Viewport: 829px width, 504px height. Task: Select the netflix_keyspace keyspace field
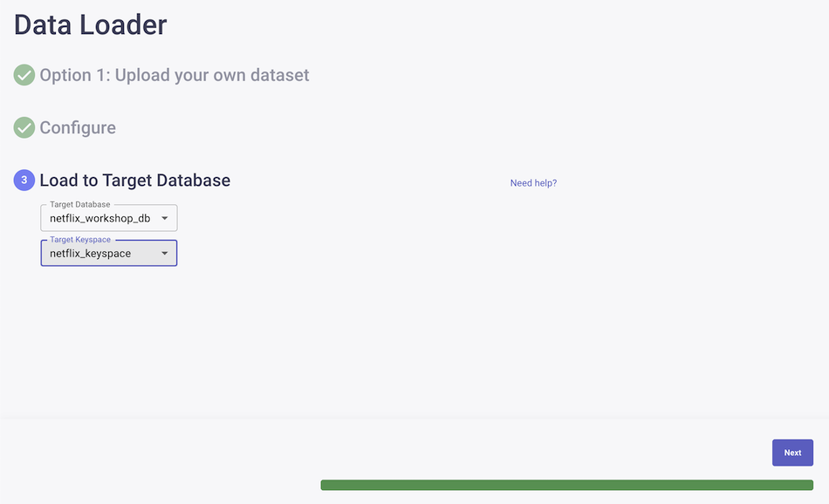tap(109, 253)
